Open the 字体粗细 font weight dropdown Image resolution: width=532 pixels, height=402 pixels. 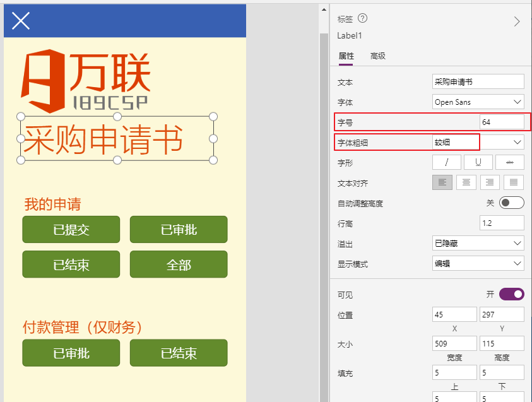pyautogui.click(x=478, y=142)
